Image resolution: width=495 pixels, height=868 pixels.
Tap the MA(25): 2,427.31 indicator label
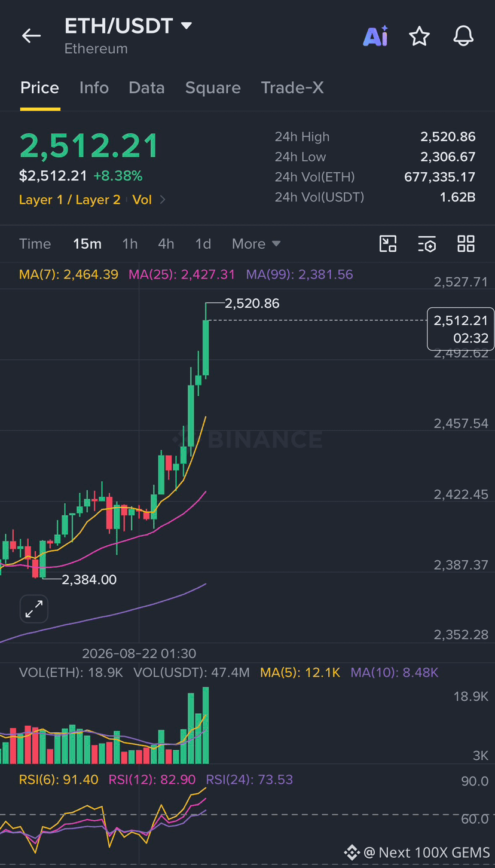tap(182, 274)
